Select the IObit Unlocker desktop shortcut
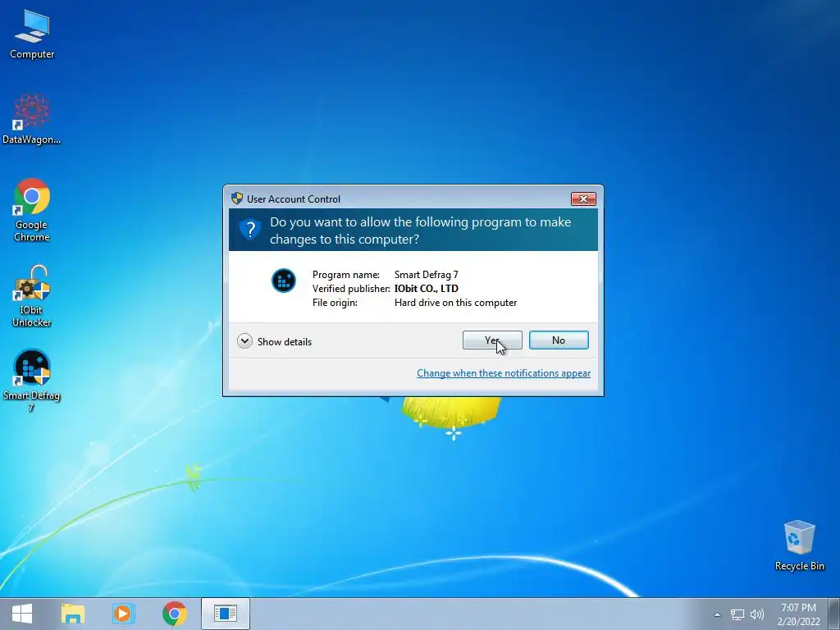This screenshot has height=630, width=840. tap(32, 295)
